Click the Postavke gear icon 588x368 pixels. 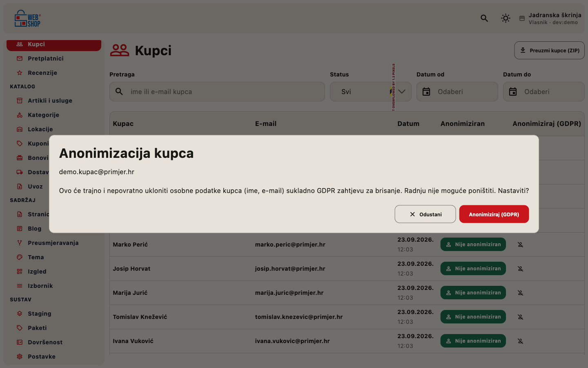(x=20, y=357)
